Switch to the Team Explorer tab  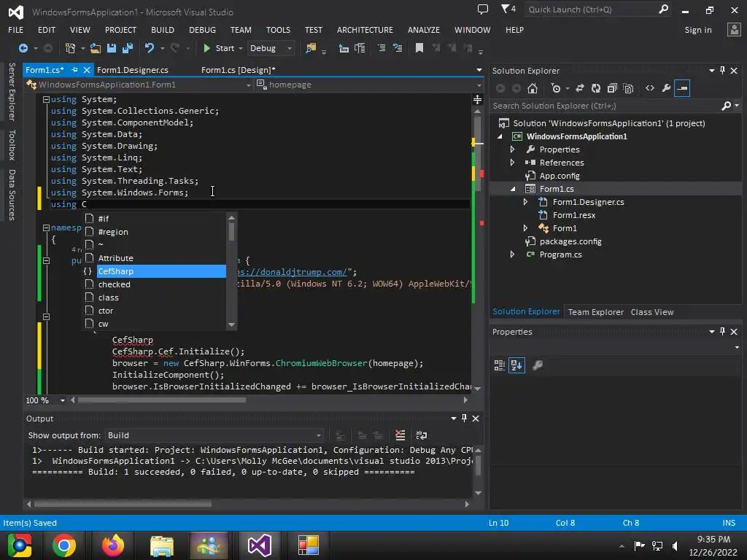[595, 312]
